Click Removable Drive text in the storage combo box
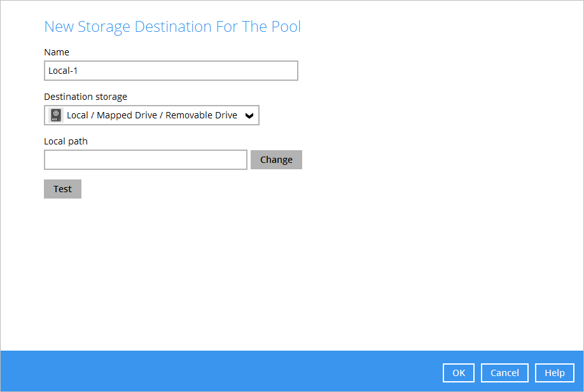584x392 pixels. pyautogui.click(x=201, y=115)
